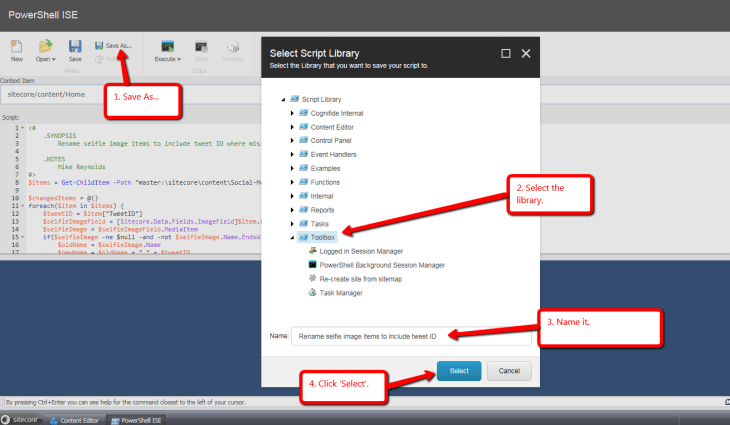730x425 pixels.
Task: Collapse the Toolbox library node
Action: (292, 237)
